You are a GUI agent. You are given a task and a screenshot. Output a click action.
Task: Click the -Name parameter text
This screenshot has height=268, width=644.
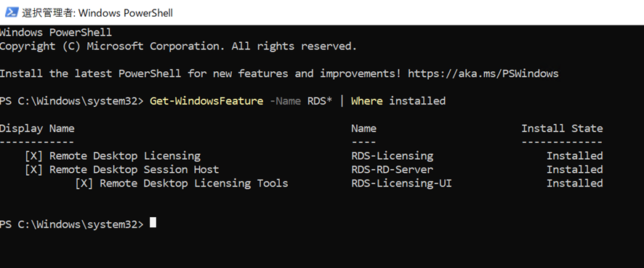coord(286,101)
